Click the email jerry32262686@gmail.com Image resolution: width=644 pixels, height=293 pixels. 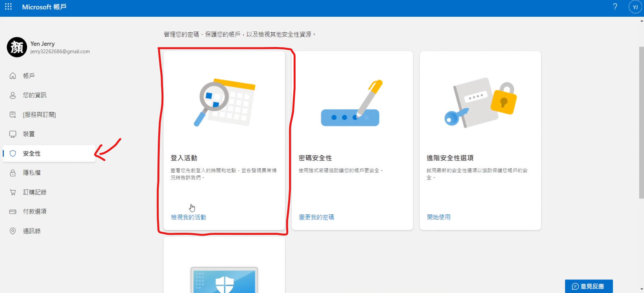(60, 51)
